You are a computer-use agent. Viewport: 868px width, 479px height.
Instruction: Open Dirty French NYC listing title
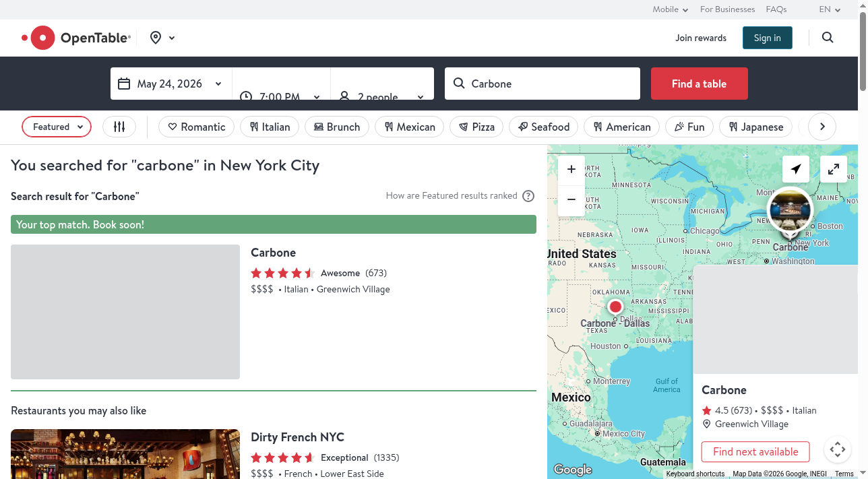coord(297,437)
